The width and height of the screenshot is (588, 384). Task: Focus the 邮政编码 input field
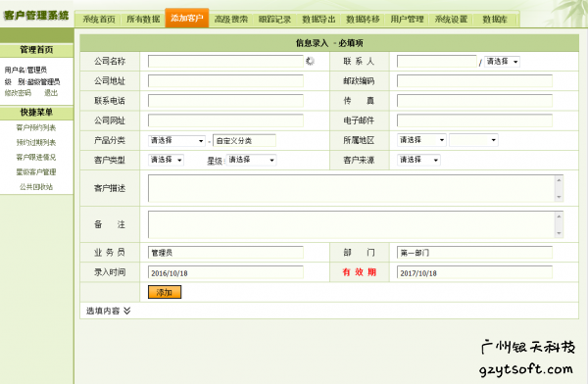(x=474, y=81)
